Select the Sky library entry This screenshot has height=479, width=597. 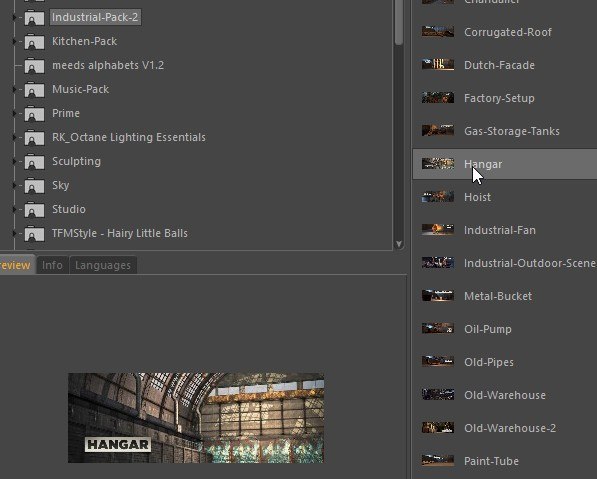click(61, 185)
